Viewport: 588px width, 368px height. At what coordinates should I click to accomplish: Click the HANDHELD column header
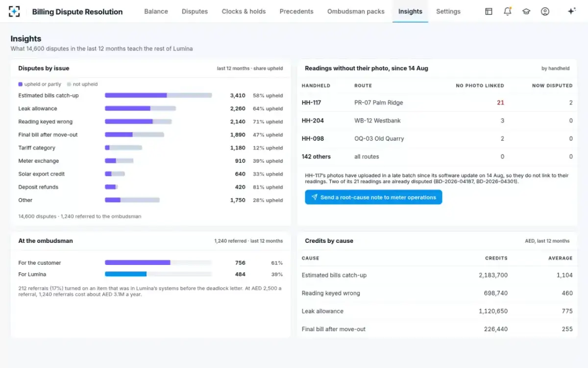pos(316,85)
